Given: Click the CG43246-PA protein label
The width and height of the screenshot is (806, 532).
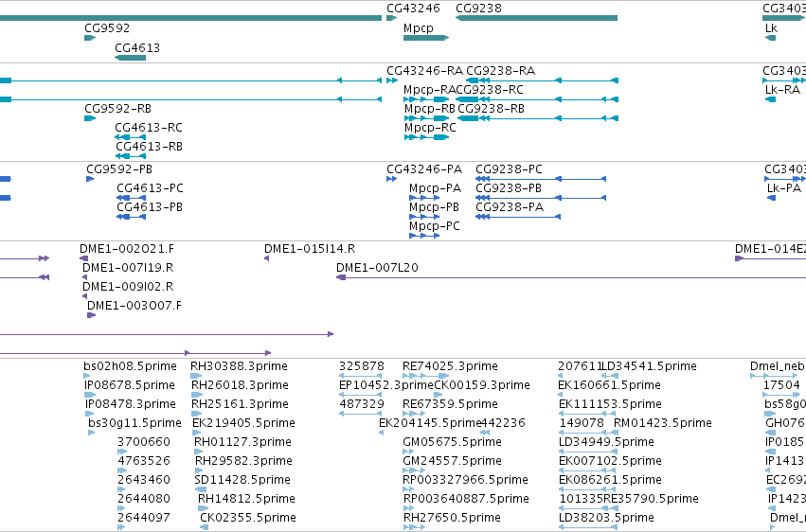Looking at the screenshot, I should click(x=424, y=169).
